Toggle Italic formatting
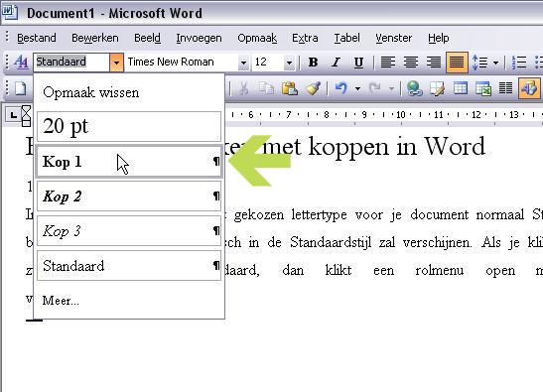Screen dimensions: 543x392 point(336,63)
